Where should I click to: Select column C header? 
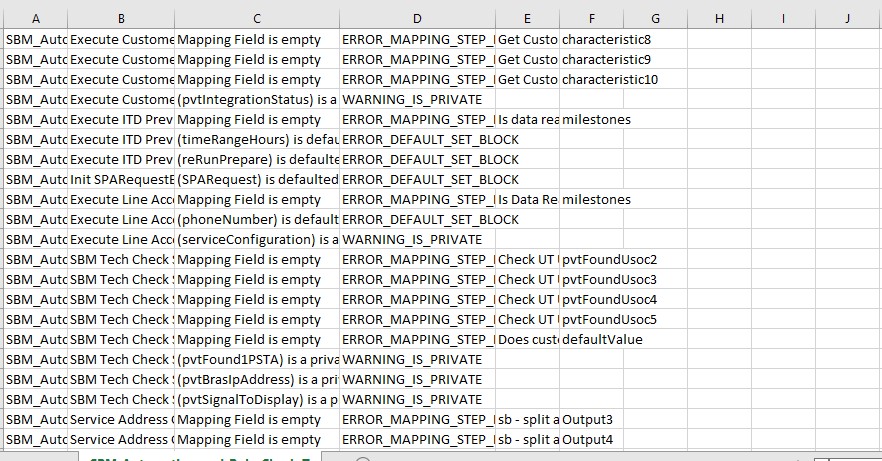click(x=257, y=18)
